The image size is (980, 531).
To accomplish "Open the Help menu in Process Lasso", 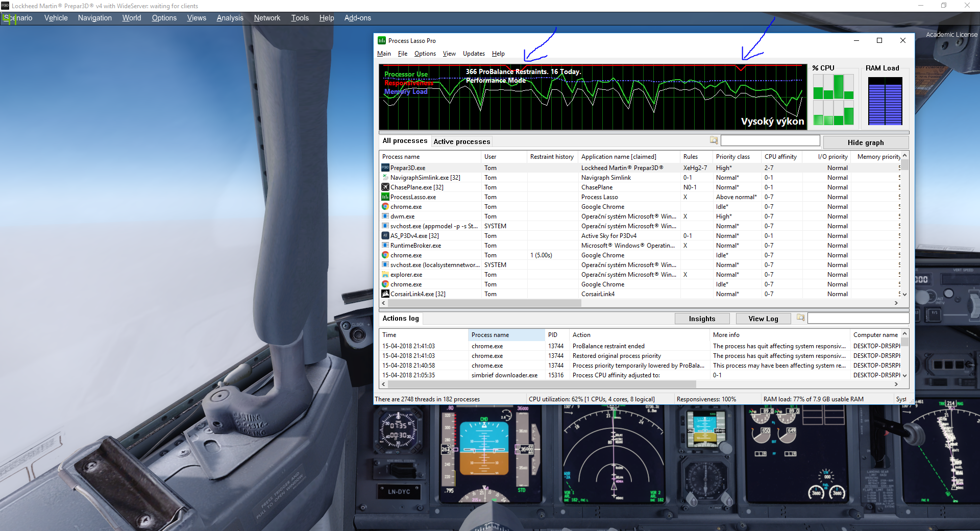I will [498, 54].
